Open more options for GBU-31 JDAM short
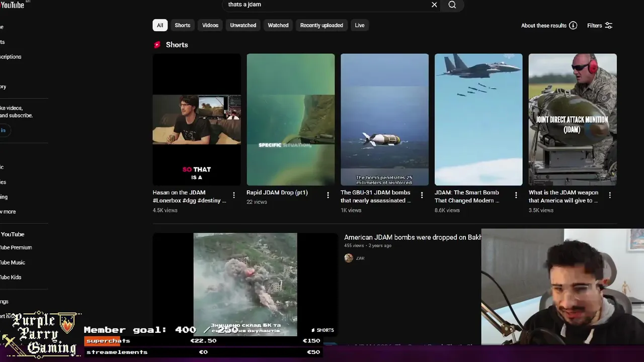Image resolution: width=644 pixels, height=362 pixels. coord(422,195)
